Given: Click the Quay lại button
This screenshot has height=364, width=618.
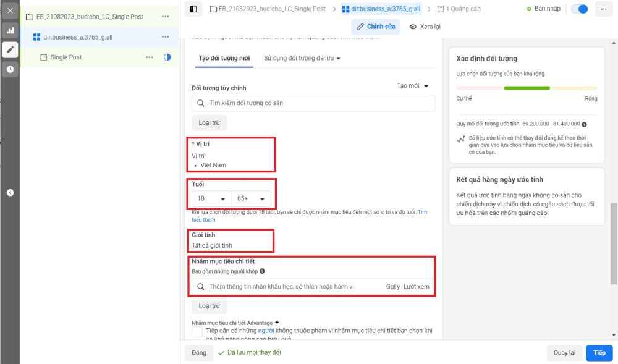Looking at the screenshot, I should [x=564, y=353].
